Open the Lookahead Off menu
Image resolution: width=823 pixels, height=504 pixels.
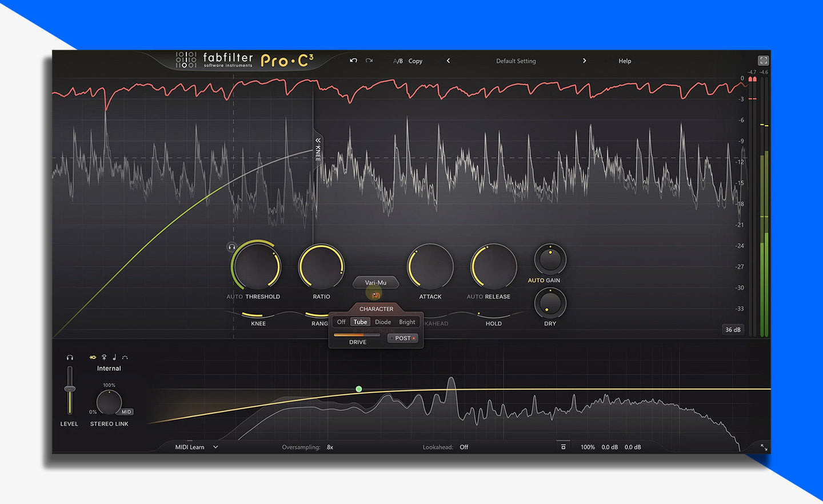464,447
